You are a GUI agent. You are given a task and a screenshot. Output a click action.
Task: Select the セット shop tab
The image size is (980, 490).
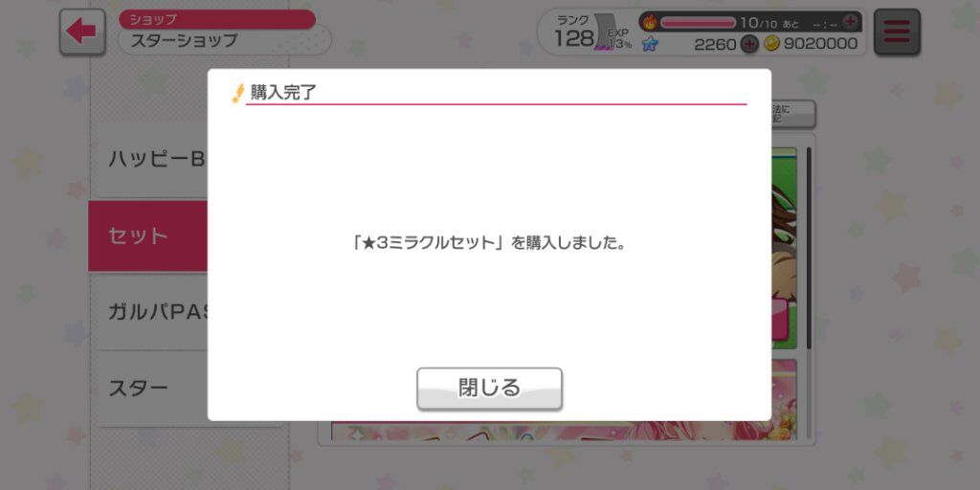(x=148, y=236)
